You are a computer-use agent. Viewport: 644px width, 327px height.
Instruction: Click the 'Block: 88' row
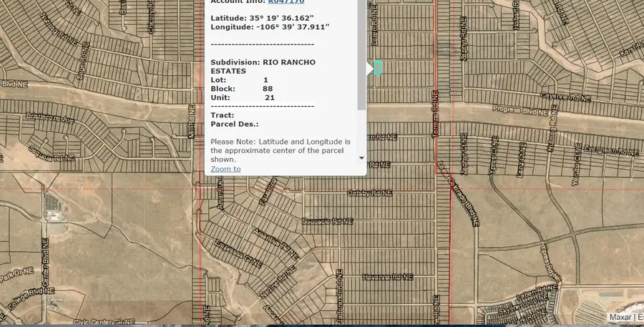242,89
